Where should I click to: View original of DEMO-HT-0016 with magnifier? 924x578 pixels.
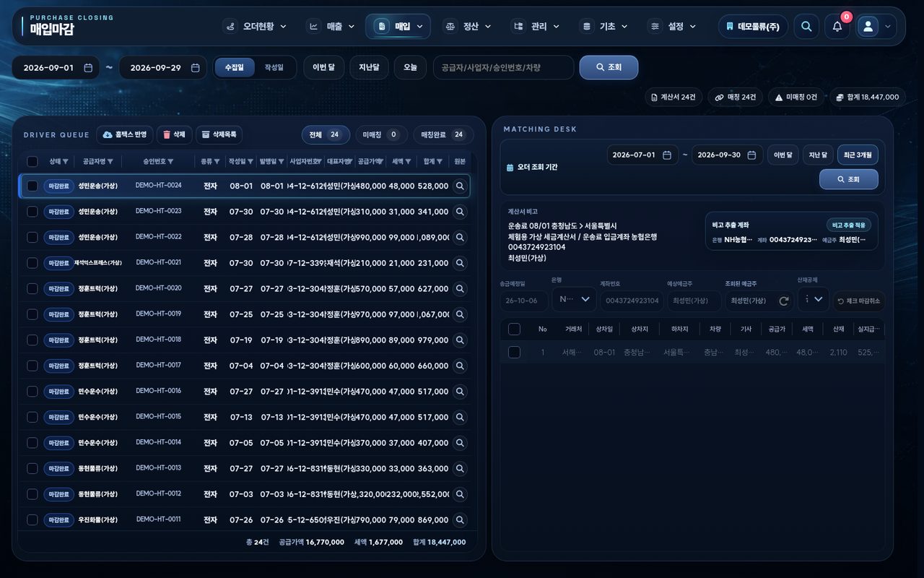[459, 392]
